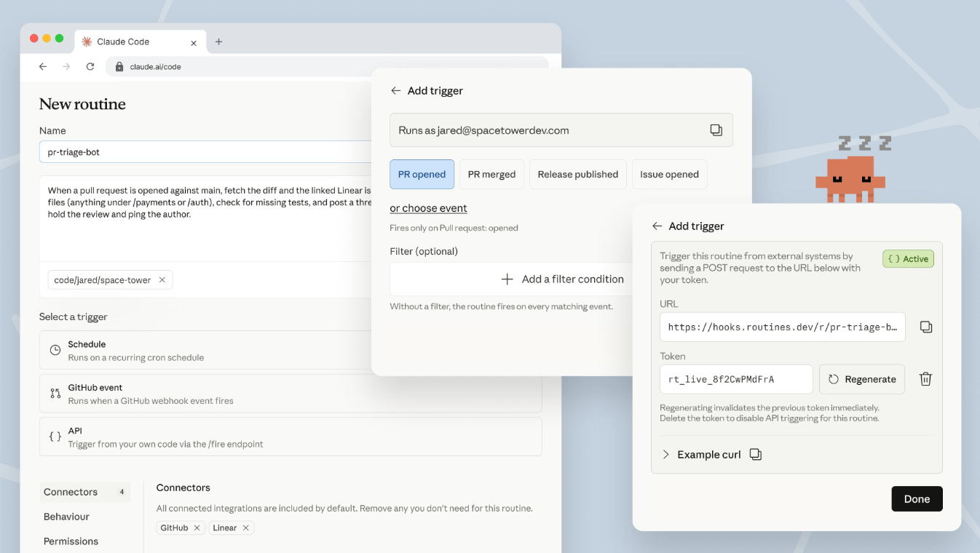Remove the GitHub connector chip
This screenshot has width=980, height=553.
197,528
